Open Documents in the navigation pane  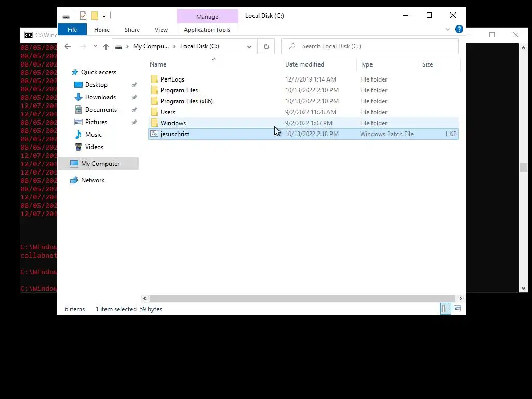pos(101,110)
